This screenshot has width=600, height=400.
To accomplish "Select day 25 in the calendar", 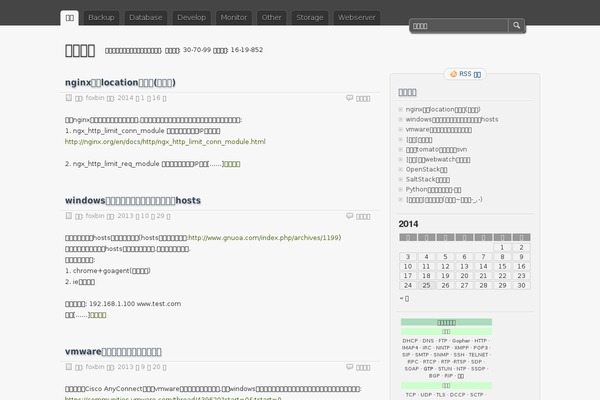I will click(x=426, y=285).
